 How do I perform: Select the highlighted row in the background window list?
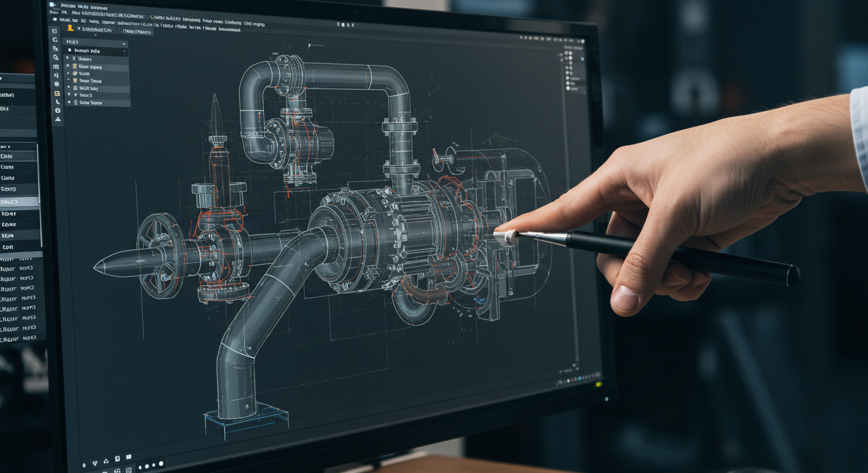click(x=18, y=201)
